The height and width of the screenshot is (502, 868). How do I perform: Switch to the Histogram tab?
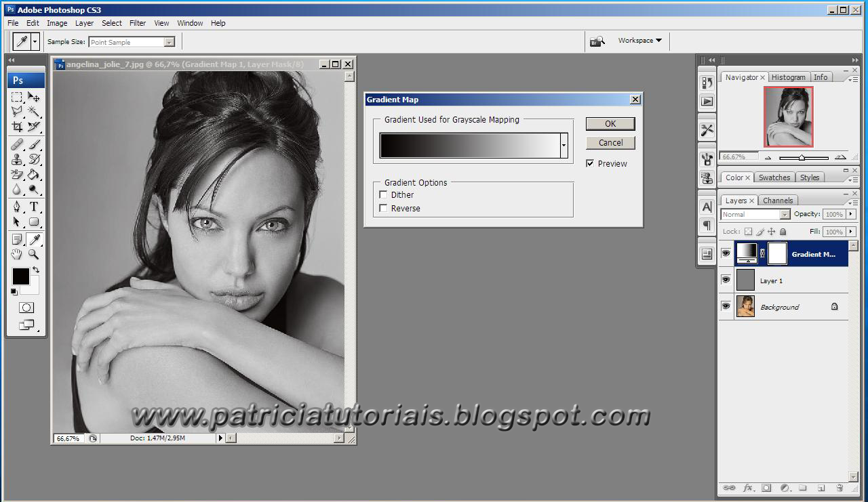(x=789, y=77)
